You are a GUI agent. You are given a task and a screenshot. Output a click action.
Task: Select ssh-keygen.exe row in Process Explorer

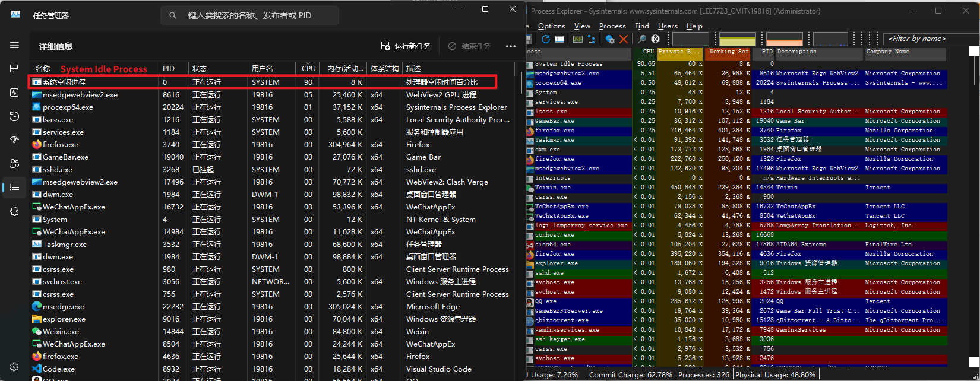point(736,339)
